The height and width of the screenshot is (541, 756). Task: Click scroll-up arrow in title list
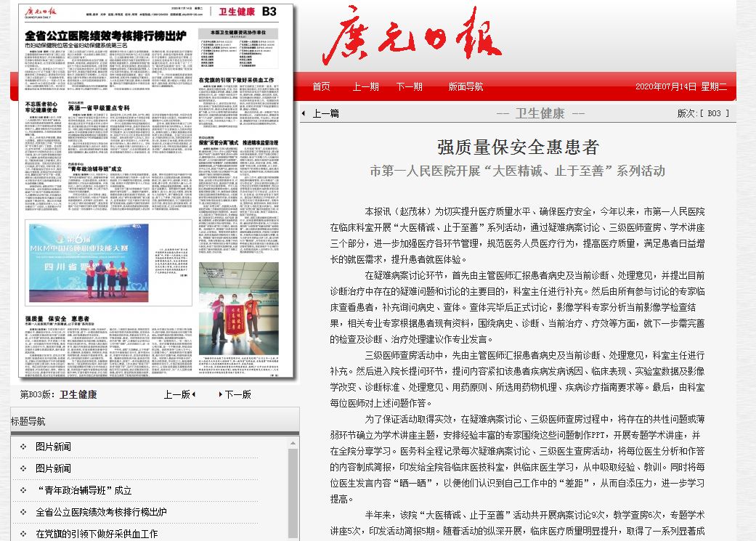293,442
